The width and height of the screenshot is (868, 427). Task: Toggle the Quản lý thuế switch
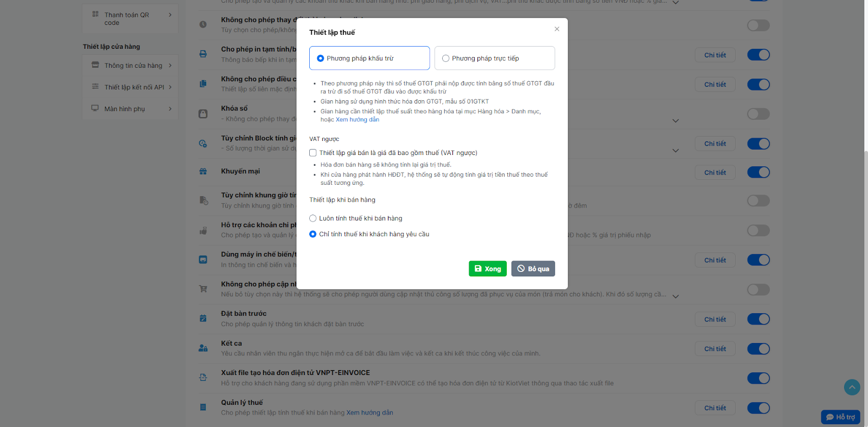pos(758,408)
